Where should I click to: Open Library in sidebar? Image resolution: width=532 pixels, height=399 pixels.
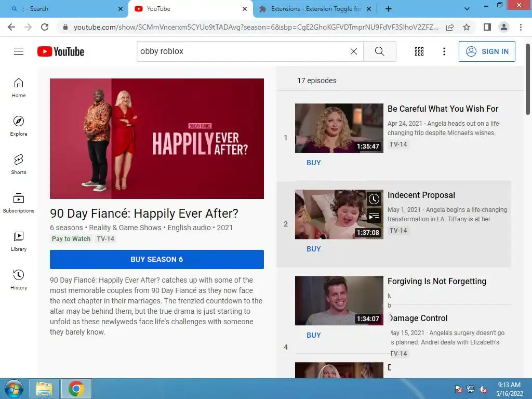[19, 241]
